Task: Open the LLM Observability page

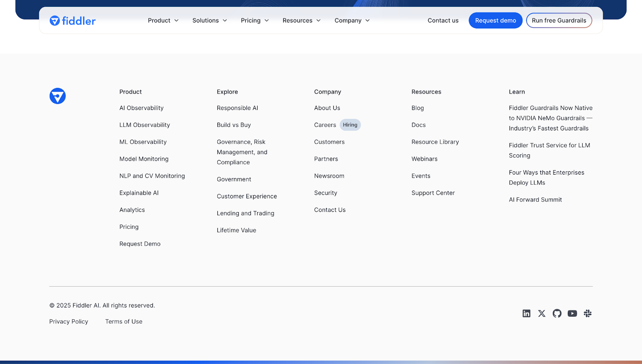Action: tap(144, 125)
